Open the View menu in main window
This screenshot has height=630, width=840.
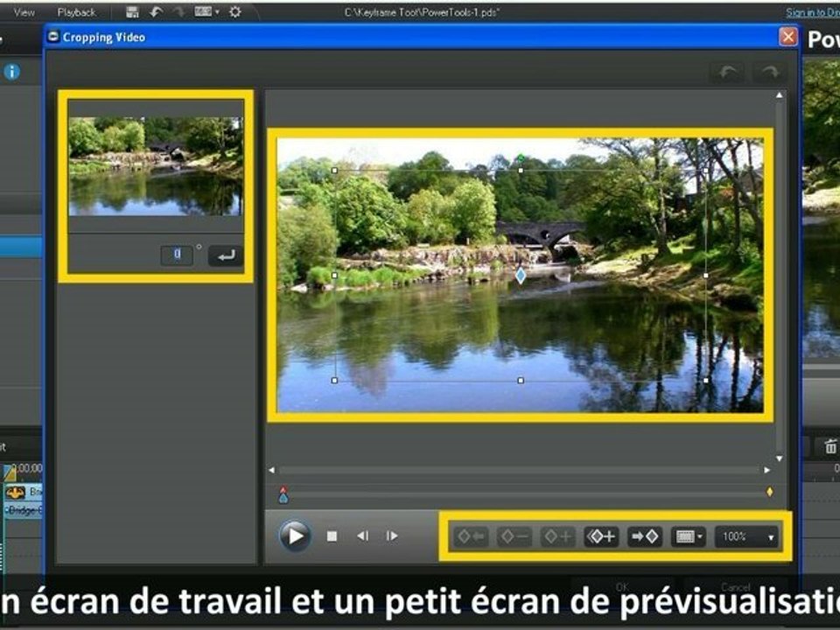point(24,11)
